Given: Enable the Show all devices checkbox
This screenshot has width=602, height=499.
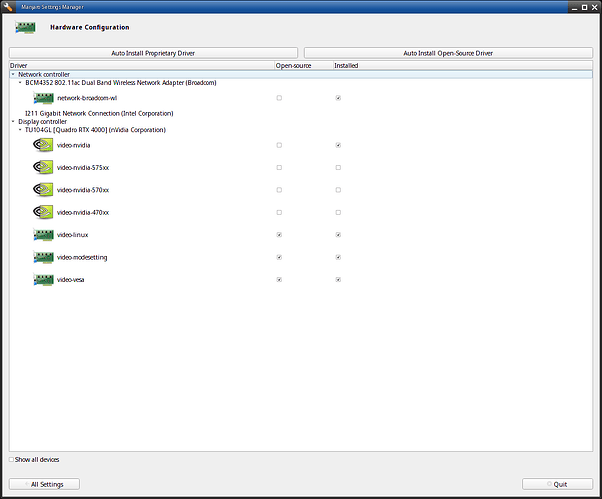Looking at the screenshot, I should coord(12,460).
